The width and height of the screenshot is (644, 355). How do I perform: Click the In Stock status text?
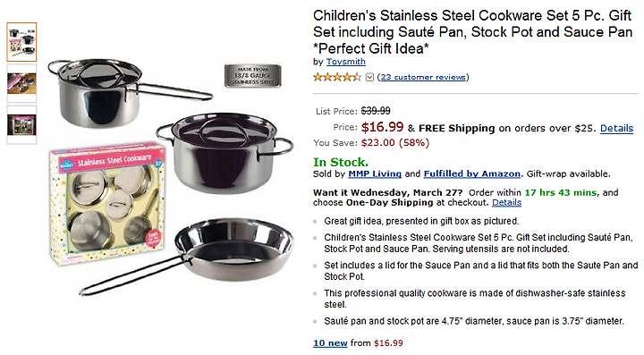click(x=341, y=162)
